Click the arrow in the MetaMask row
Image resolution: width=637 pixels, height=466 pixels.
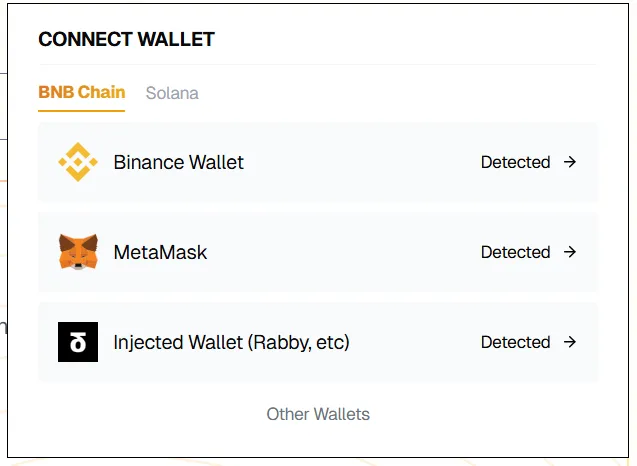pos(570,252)
